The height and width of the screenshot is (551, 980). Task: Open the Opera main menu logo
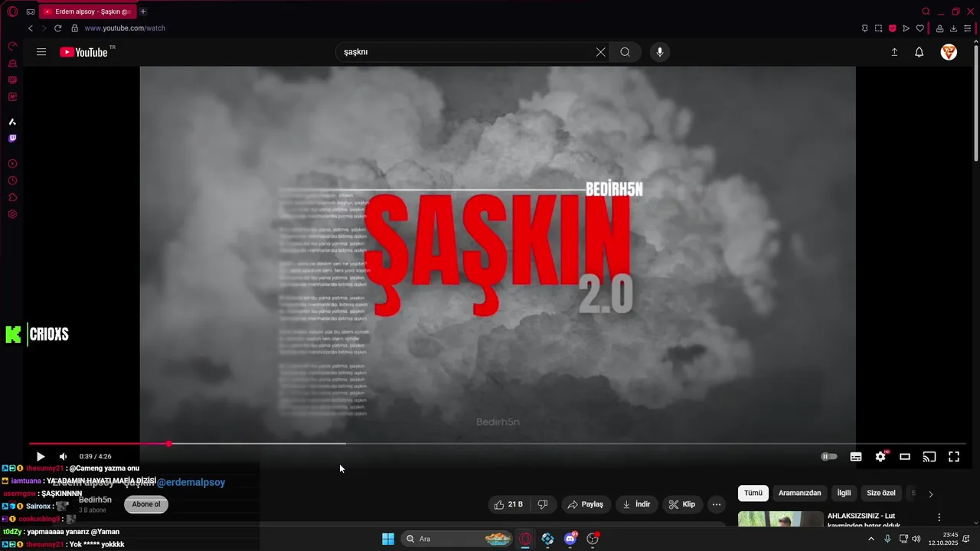12,11
